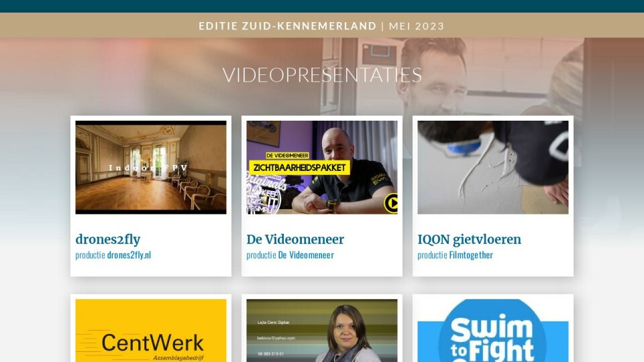Click the Videopresentaties heading
The image size is (644, 362).
tap(322, 75)
